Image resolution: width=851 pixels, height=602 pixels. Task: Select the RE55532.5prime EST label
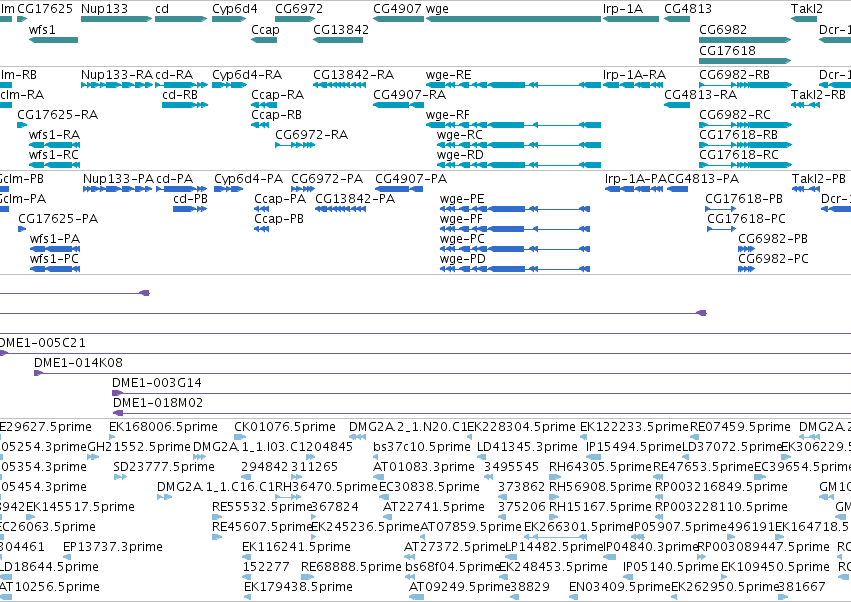263,506
